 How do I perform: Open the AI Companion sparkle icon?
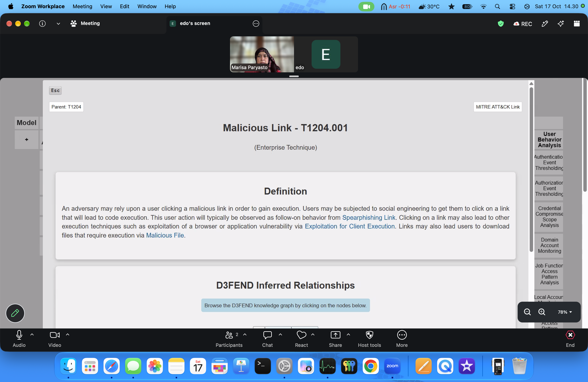tap(561, 24)
